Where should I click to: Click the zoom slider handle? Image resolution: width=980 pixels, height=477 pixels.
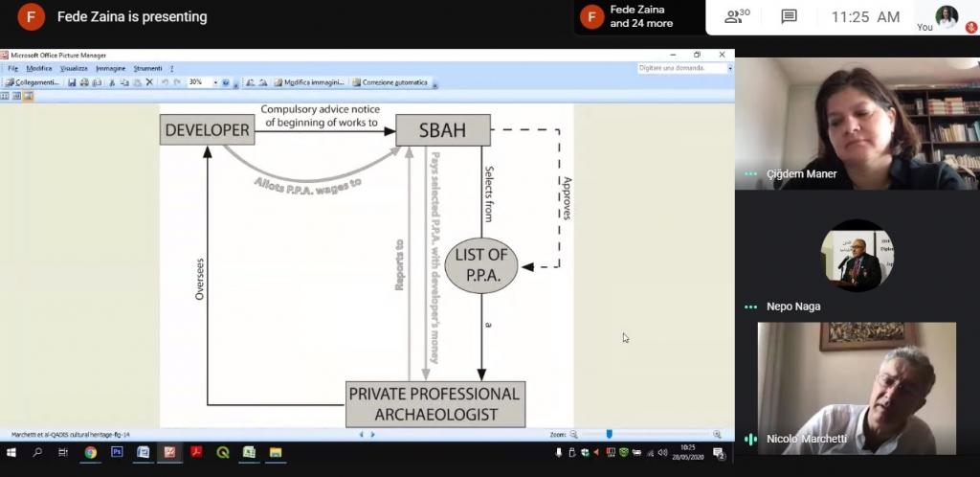point(609,434)
